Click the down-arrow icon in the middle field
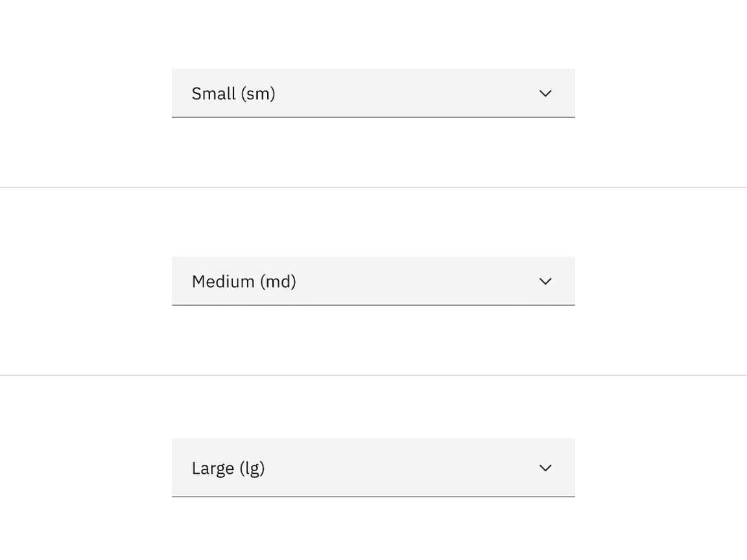The image size is (747, 560). (545, 281)
